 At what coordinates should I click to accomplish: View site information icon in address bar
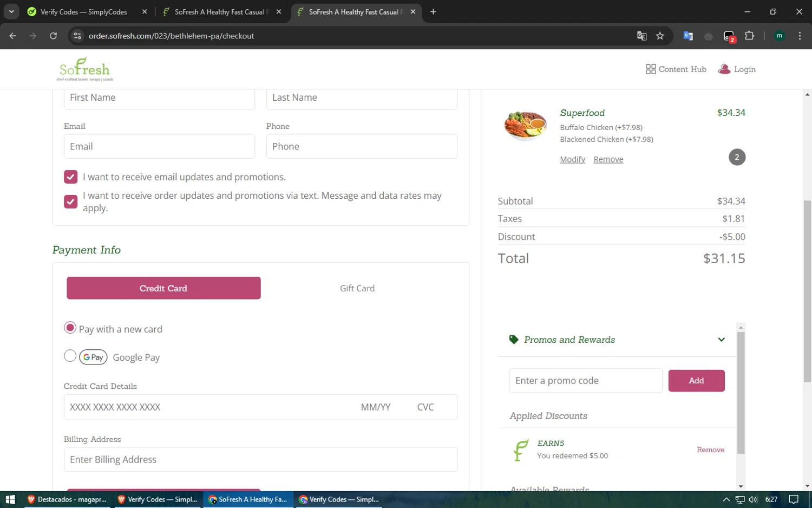click(77, 36)
